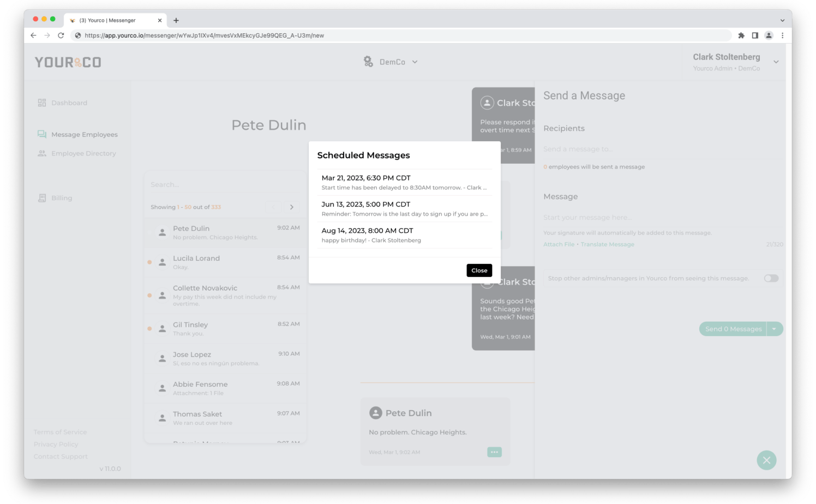Click the YOURCO logo

68,62
